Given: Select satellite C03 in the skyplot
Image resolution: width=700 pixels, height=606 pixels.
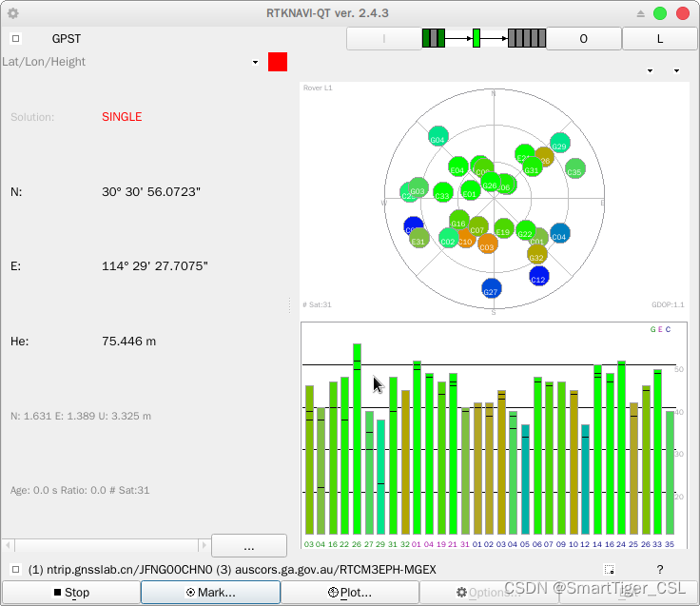Looking at the screenshot, I should (x=488, y=244).
